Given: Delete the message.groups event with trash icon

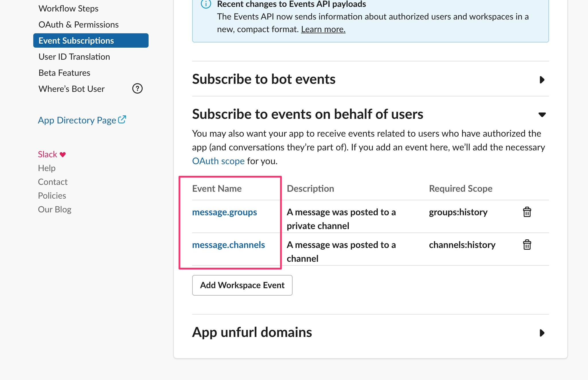Looking at the screenshot, I should pyautogui.click(x=527, y=212).
